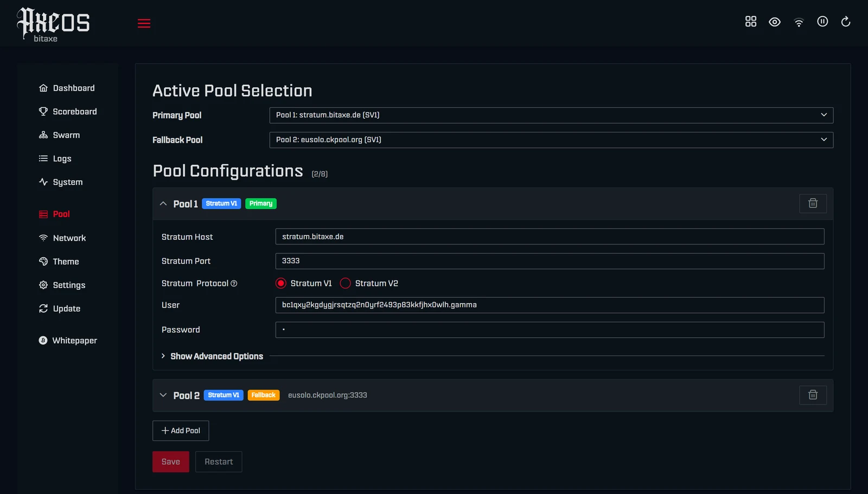
Task: Open Scoreboard page
Action: click(x=68, y=111)
